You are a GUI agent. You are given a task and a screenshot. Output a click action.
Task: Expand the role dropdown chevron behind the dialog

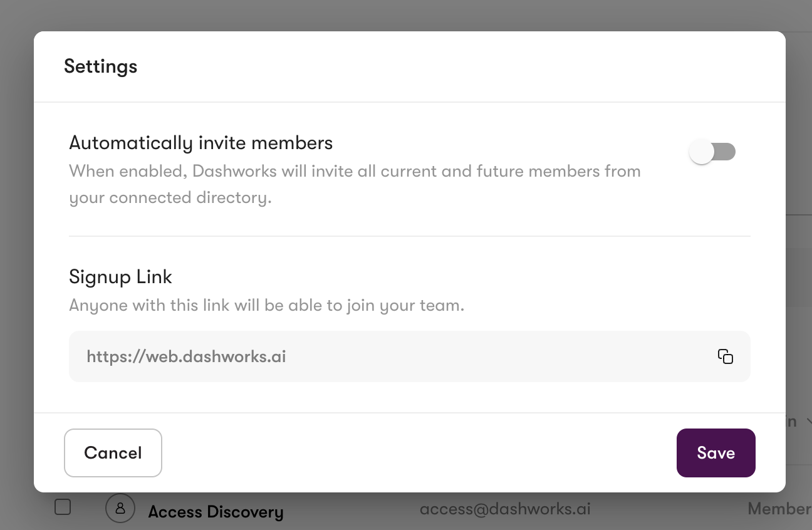pyautogui.click(x=808, y=422)
